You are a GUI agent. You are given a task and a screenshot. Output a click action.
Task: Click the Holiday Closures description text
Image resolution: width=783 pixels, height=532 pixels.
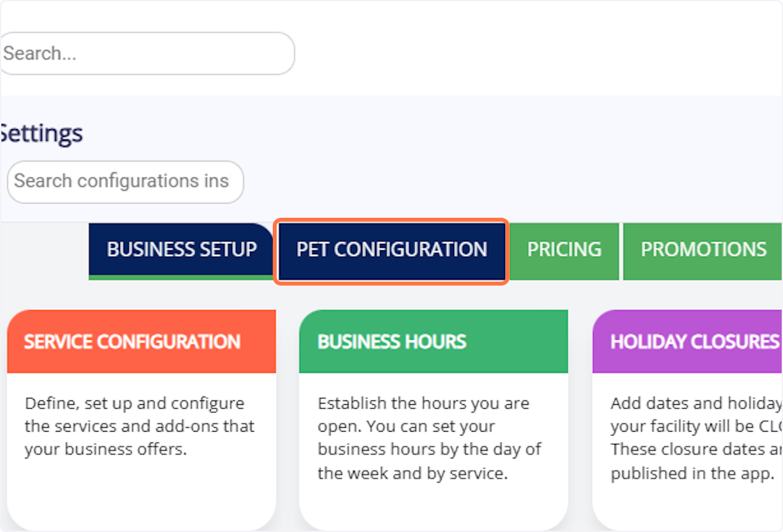click(x=695, y=438)
